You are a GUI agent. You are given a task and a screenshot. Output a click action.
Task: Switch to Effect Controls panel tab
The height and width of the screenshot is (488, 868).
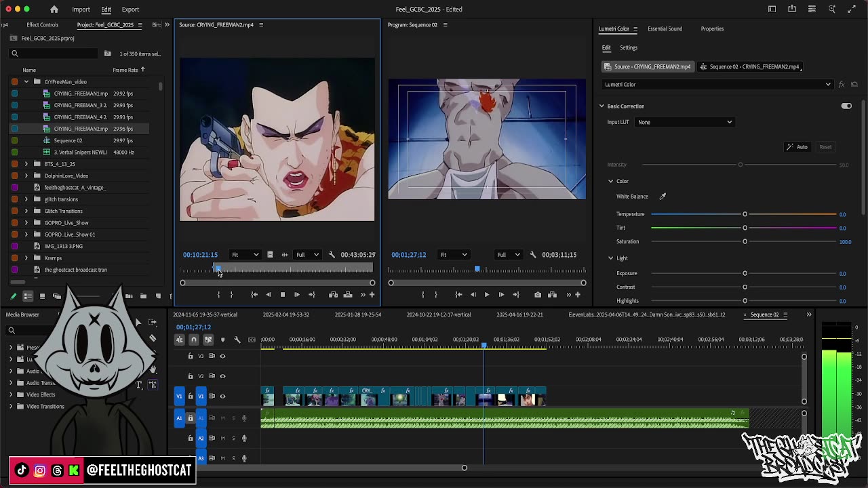click(43, 25)
